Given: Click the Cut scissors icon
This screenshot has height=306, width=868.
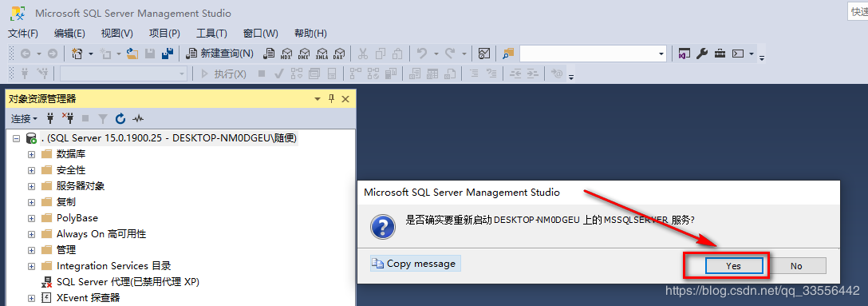Looking at the screenshot, I should coord(363,54).
